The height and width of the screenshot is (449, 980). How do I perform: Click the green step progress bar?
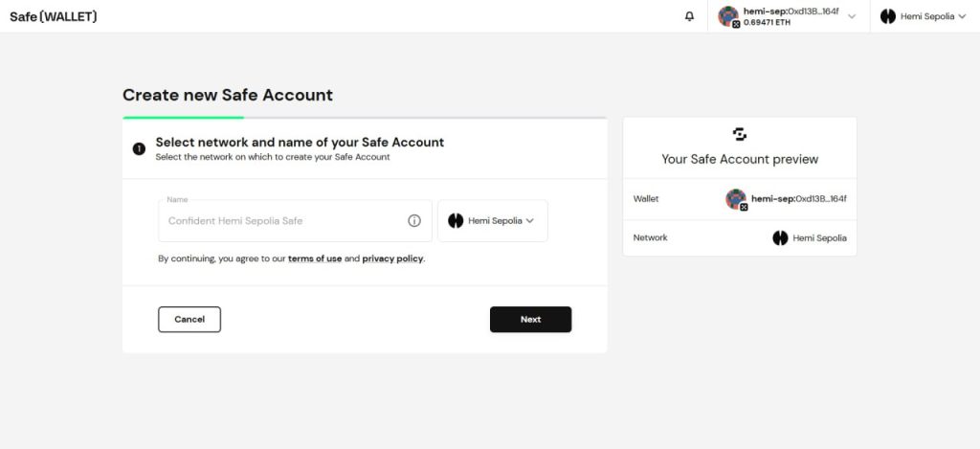coord(183,118)
